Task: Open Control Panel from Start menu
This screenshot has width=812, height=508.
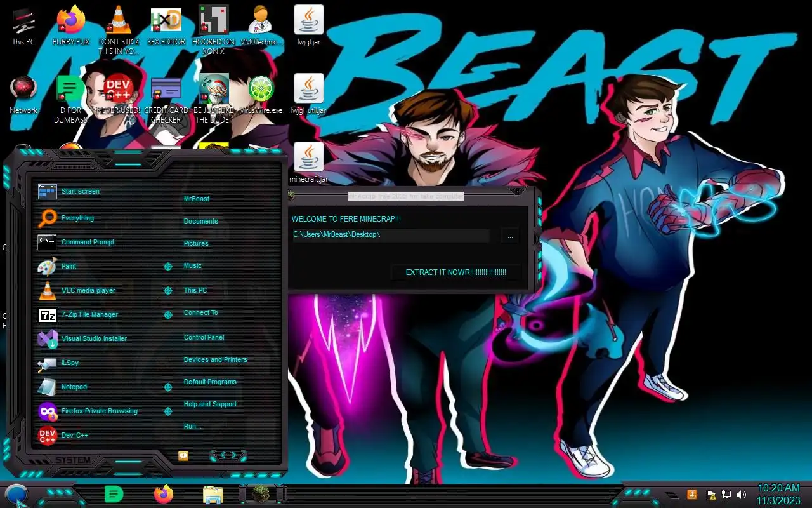Action: pos(204,338)
